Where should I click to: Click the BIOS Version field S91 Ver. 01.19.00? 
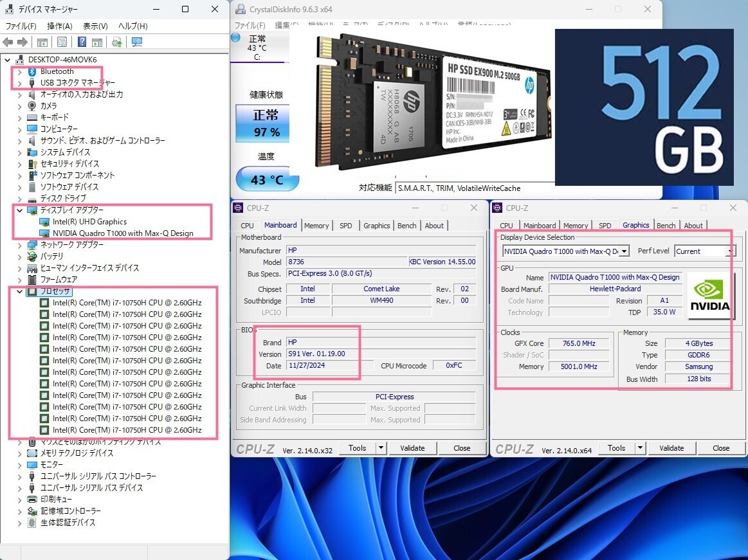[x=381, y=354]
